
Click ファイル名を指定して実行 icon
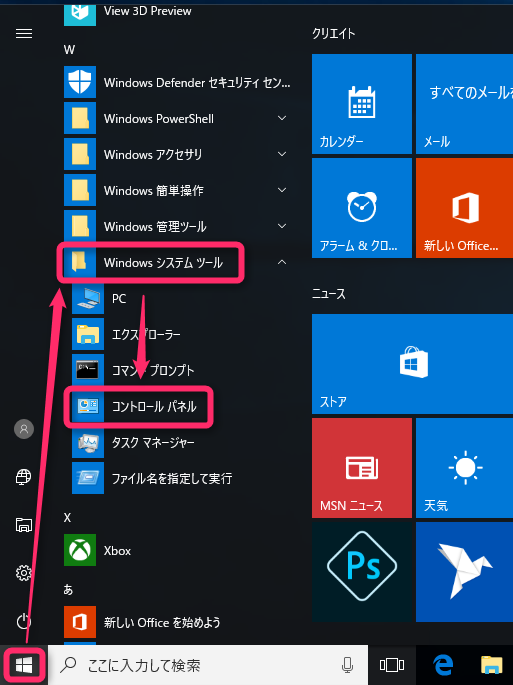tap(88, 478)
